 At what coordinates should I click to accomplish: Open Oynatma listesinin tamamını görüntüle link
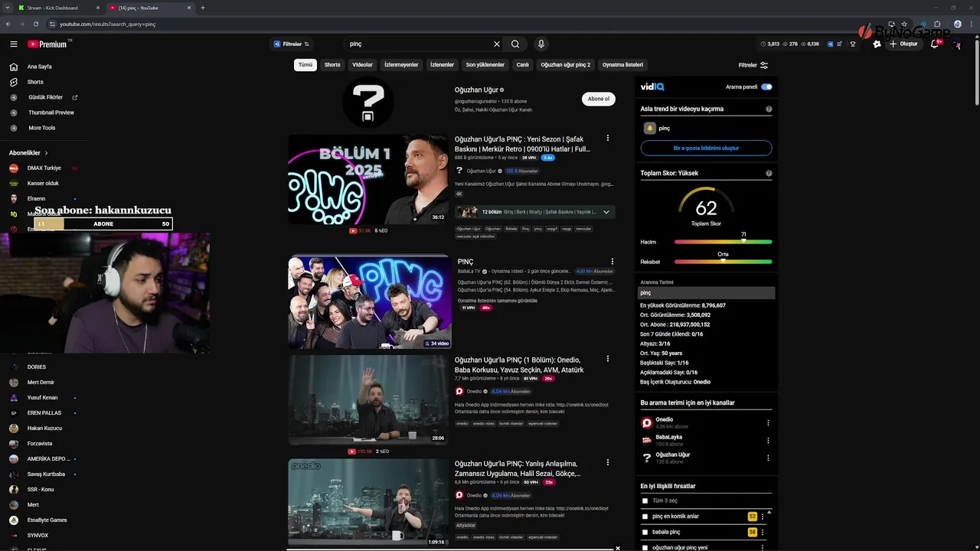coord(498,301)
